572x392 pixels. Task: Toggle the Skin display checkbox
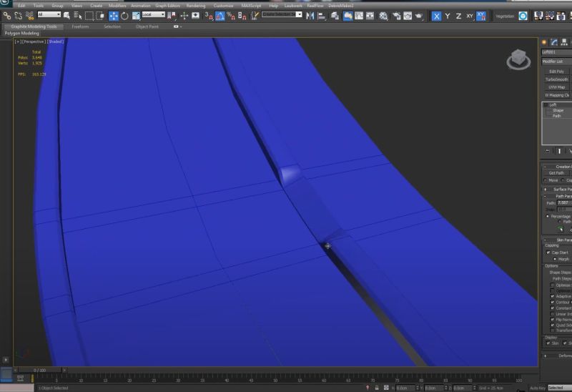[x=548, y=343]
